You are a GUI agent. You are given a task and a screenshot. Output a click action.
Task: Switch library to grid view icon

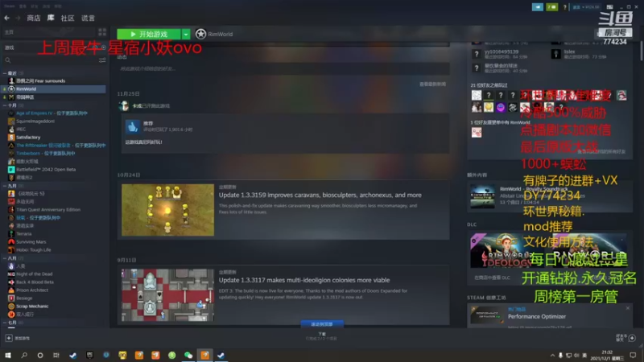(102, 32)
